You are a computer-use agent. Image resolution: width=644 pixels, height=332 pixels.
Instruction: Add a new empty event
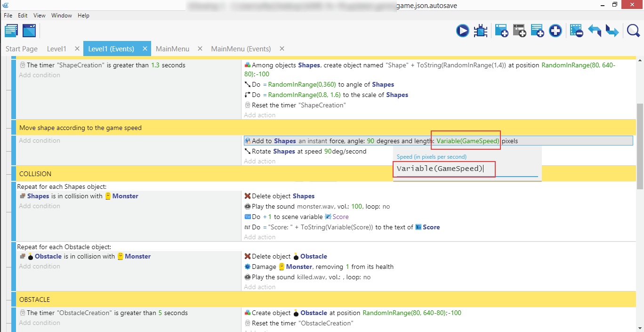501,31
